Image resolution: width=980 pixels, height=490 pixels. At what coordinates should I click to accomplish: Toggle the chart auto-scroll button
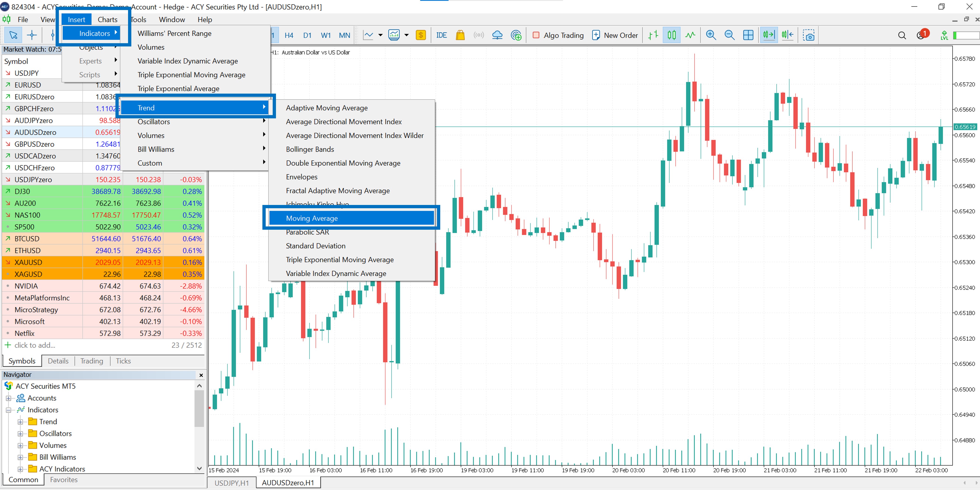pyautogui.click(x=769, y=35)
